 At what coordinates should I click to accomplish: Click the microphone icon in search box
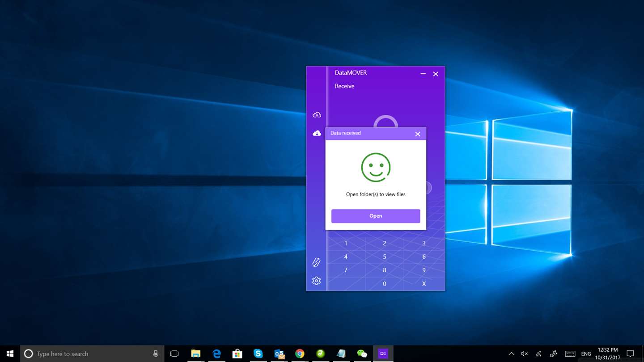coord(156,354)
